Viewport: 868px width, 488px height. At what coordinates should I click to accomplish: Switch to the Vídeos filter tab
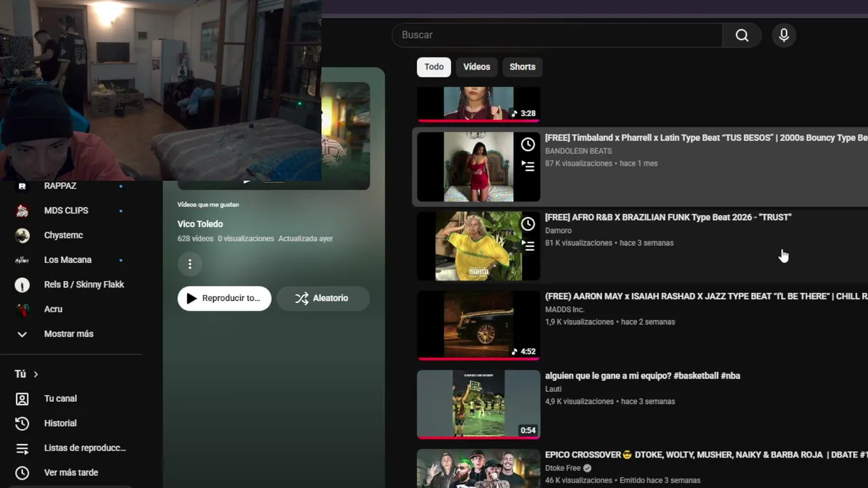click(477, 66)
